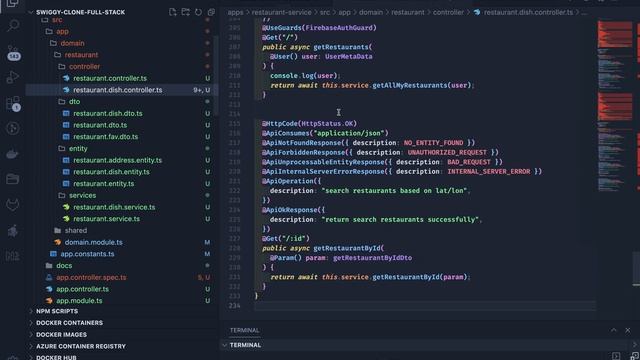Switch to the TERMINAL panel tab
Viewport: 640px width, 360px height.
coord(244,330)
